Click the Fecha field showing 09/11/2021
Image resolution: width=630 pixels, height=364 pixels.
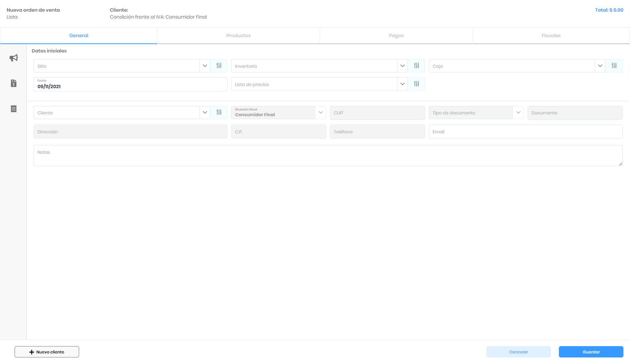(131, 84)
